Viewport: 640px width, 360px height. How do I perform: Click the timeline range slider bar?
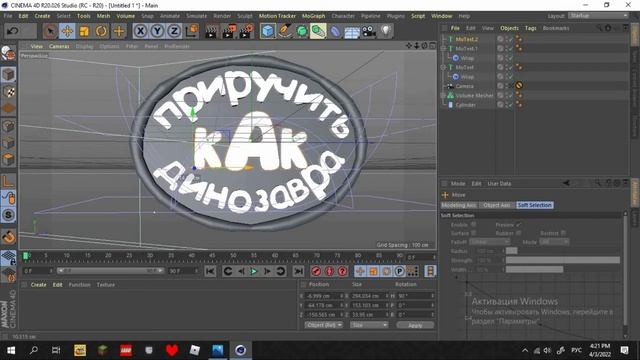(110, 271)
